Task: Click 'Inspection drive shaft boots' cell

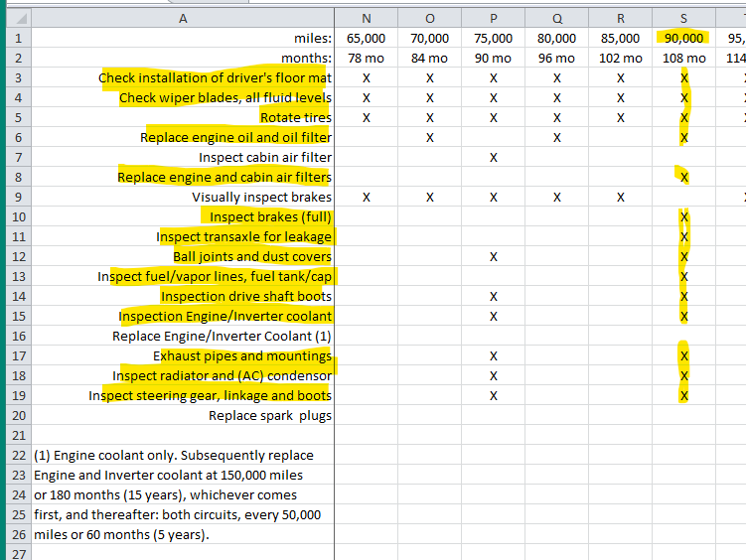Action: [183, 297]
